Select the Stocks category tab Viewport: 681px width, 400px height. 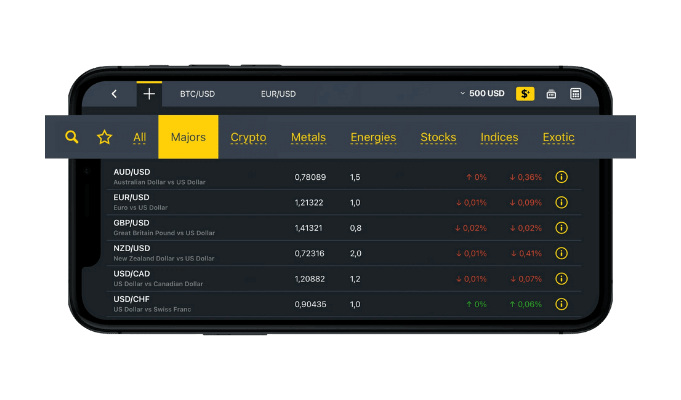[438, 137]
